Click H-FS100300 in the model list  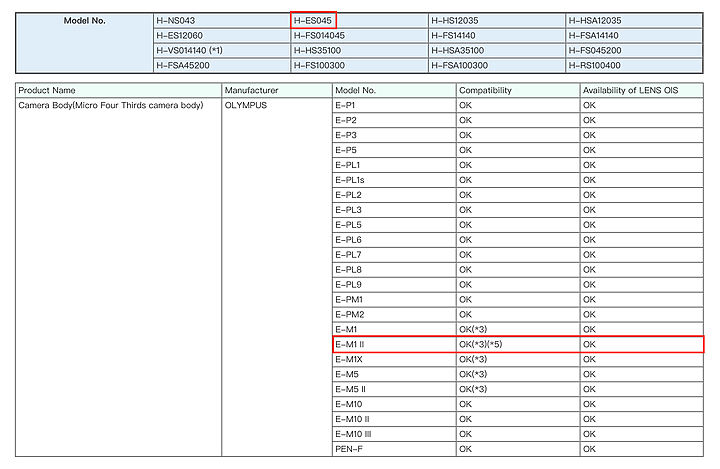tap(360, 66)
